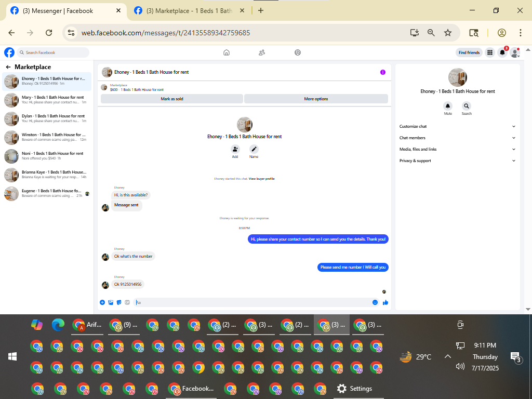Screen dimensions: 532x399
Task: Open Brianna Kaye's conversation
Action: [x=47, y=175]
